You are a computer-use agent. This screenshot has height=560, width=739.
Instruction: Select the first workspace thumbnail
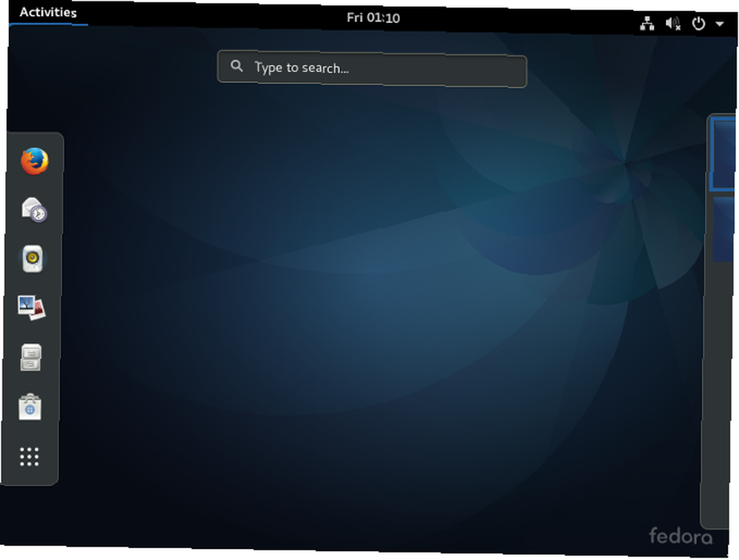tap(723, 154)
